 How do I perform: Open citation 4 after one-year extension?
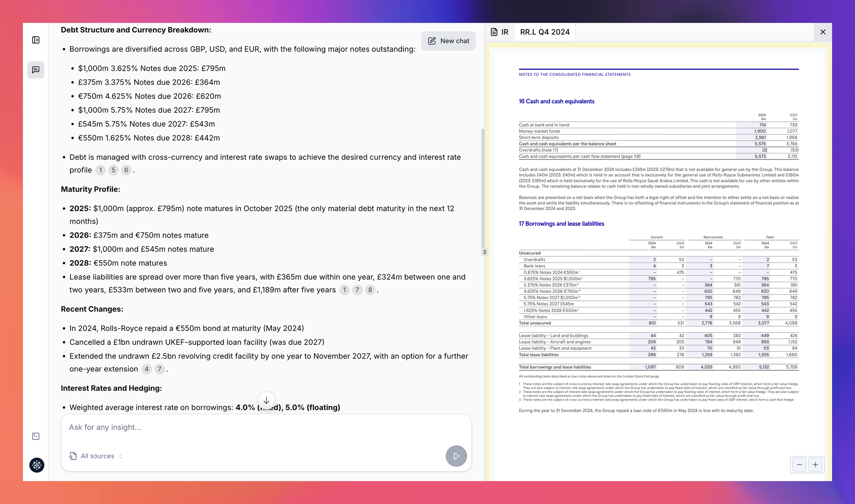(x=147, y=369)
